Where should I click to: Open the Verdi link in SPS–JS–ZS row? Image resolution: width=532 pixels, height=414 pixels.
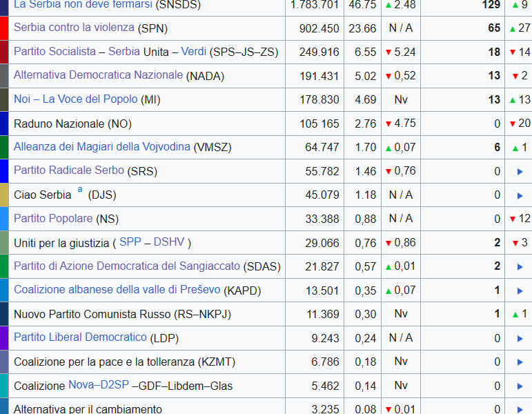(194, 52)
